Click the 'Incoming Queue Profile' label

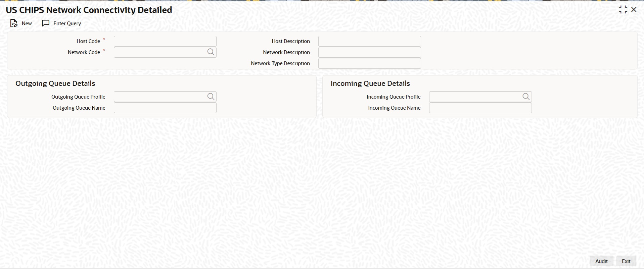(x=394, y=97)
